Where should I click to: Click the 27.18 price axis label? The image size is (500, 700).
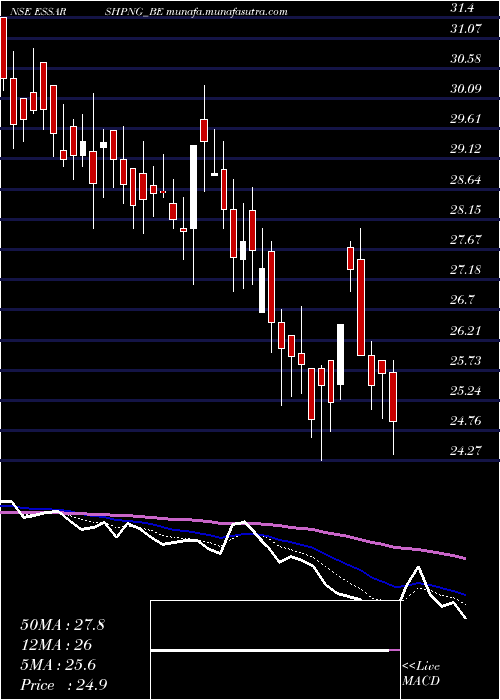[x=467, y=270]
